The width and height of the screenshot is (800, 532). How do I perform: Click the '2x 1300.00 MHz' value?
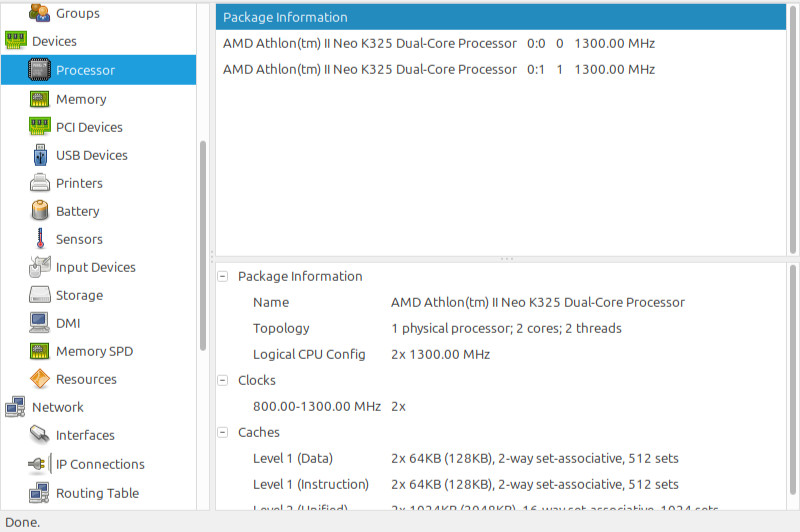point(440,354)
